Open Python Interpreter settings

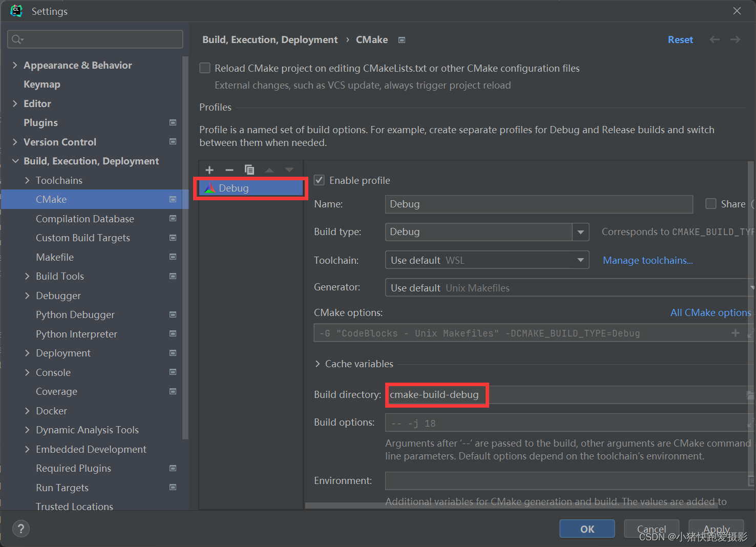tap(76, 334)
